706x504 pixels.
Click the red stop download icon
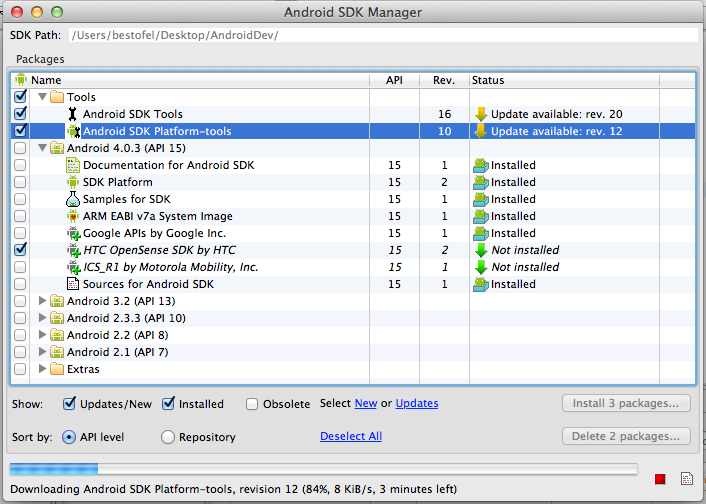coord(660,479)
